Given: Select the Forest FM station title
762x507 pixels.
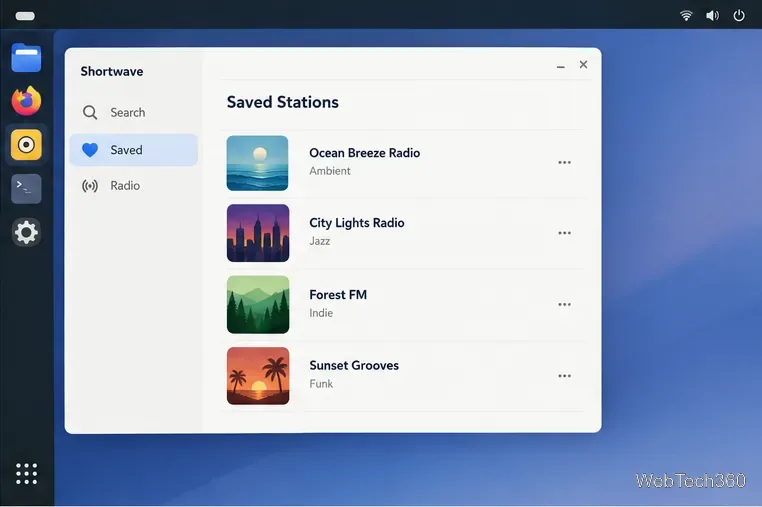Looking at the screenshot, I should (x=338, y=295).
